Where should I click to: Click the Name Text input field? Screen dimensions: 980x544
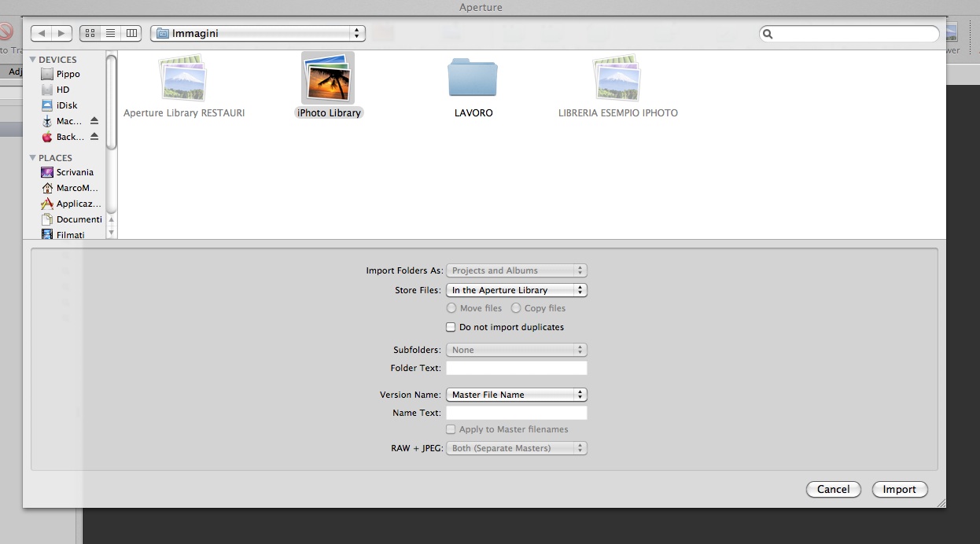517,413
